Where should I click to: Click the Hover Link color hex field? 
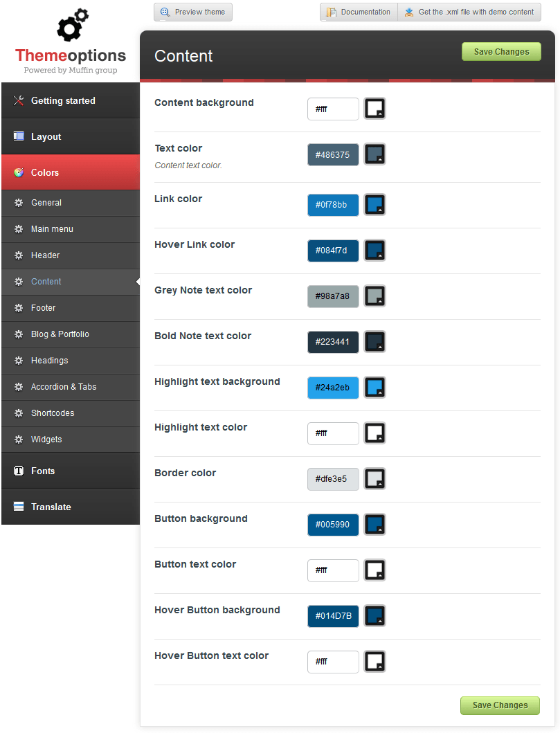[x=333, y=251]
